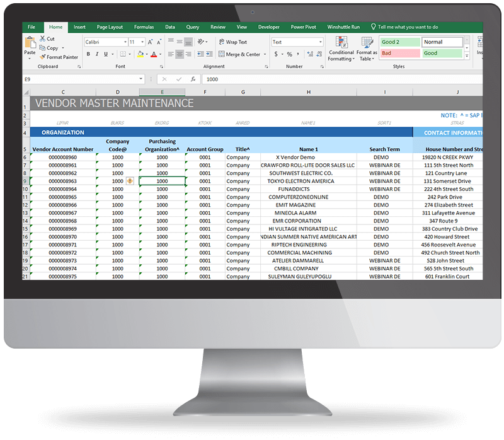
Task: Open the File tab
Action: [x=31, y=27]
